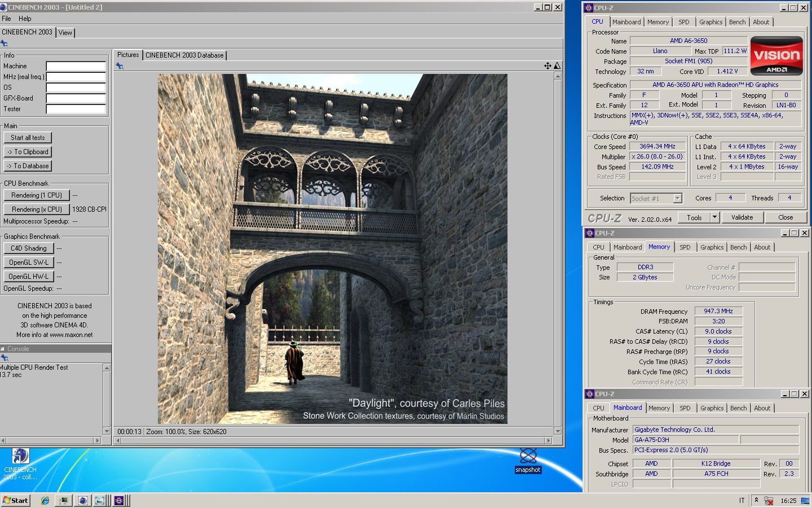The width and height of the screenshot is (812, 508).
Task: Select the Pictures tab
Action: 128,55
